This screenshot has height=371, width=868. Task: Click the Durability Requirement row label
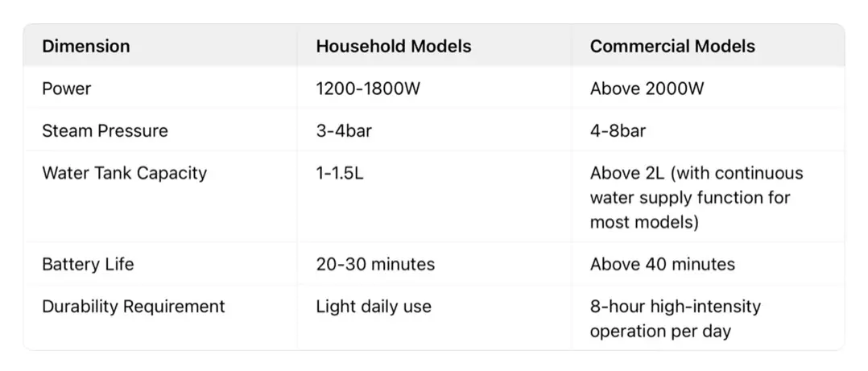(x=134, y=307)
